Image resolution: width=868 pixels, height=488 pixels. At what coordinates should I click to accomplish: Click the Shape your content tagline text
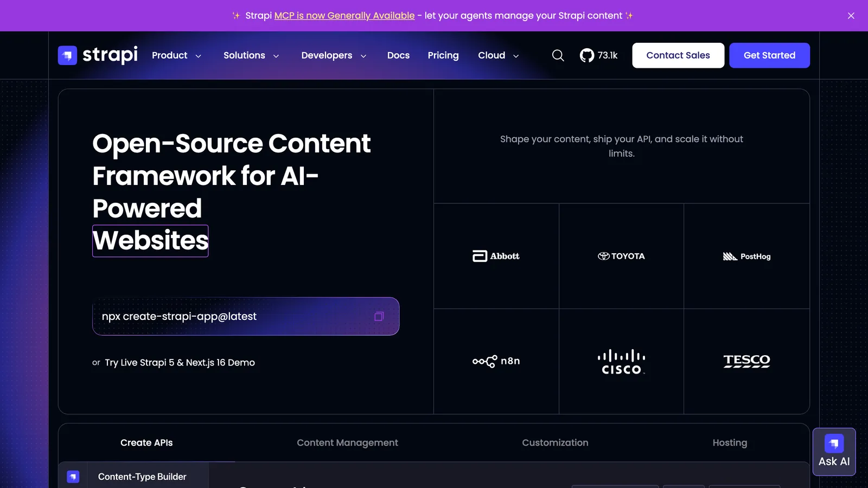click(x=621, y=146)
